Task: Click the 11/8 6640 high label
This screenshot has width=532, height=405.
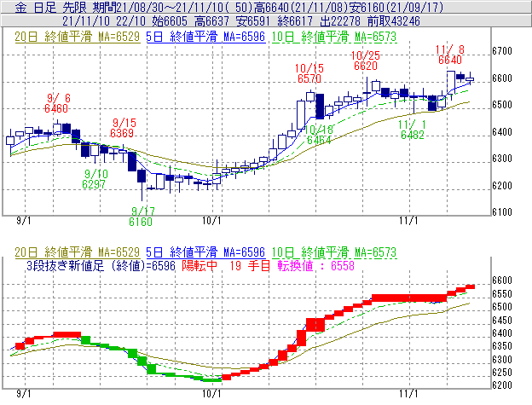Action: click(450, 55)
